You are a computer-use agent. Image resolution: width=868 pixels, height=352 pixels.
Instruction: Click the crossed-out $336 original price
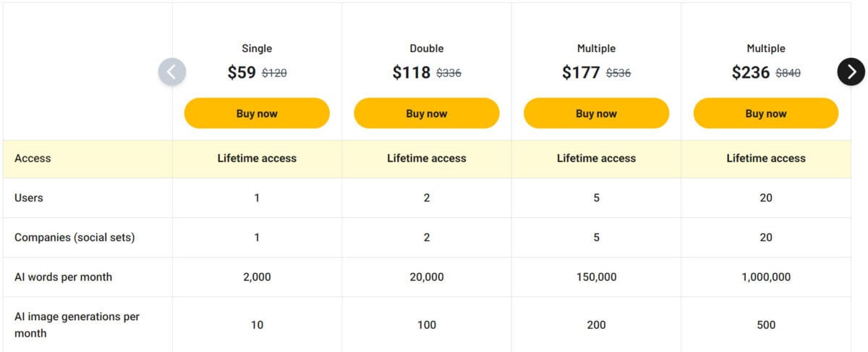coord(448,73)
